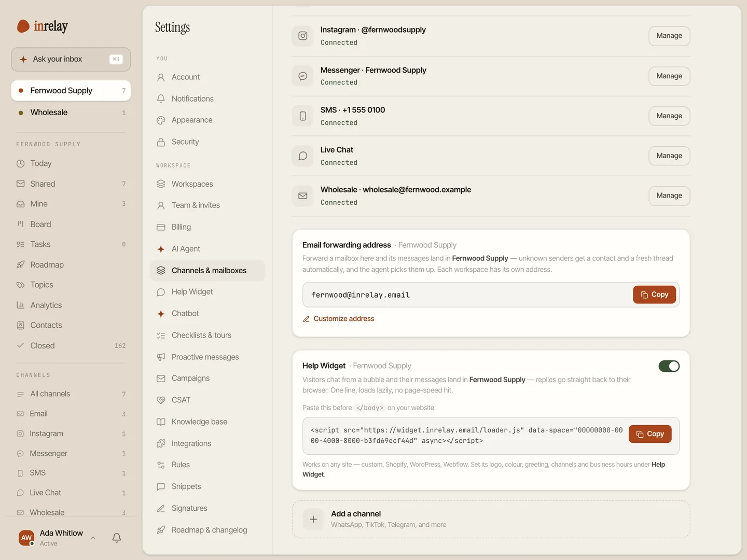Open the notifications bell icon
This screenshot has width=747, height=560.
click(x=117, y=538)
